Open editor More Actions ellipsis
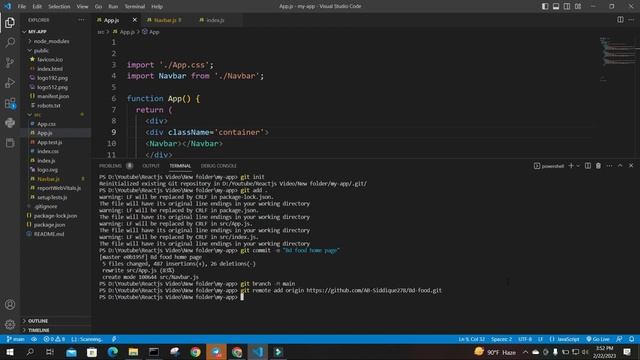The height and width of the screenshot is (360, 640). coord(631,20)
